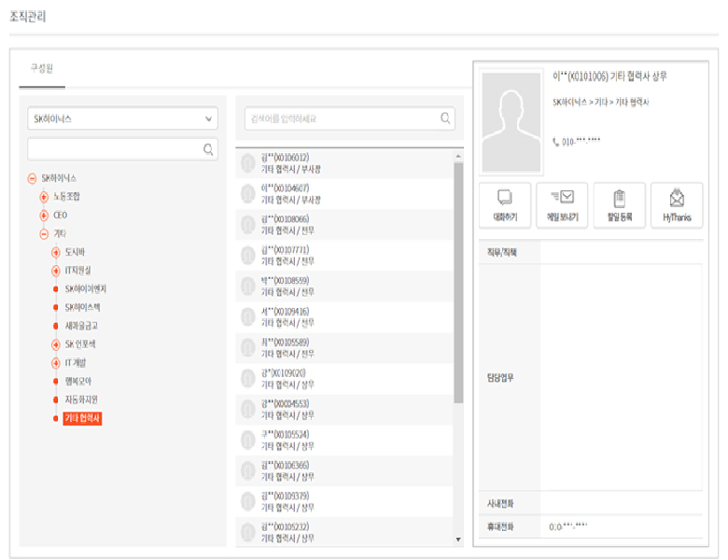
Task: Select the 구성원 tab
Action: [x=43, y=69]
